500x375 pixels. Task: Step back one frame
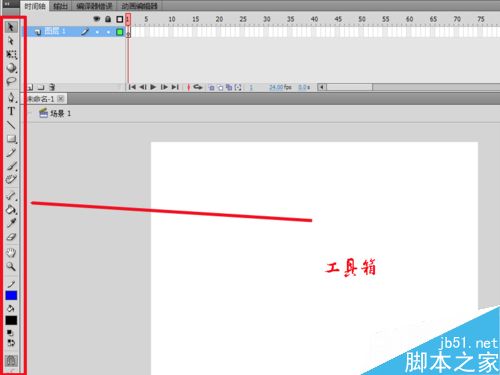point(143,87)
